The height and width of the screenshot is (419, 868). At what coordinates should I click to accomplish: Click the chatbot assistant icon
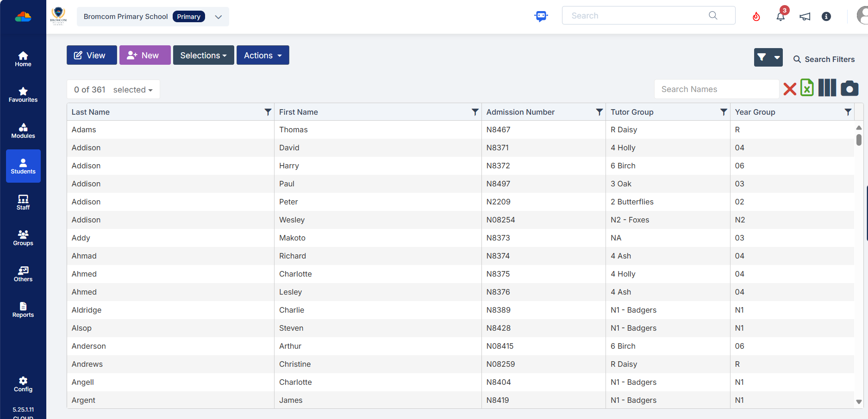(x=541, y=16)
